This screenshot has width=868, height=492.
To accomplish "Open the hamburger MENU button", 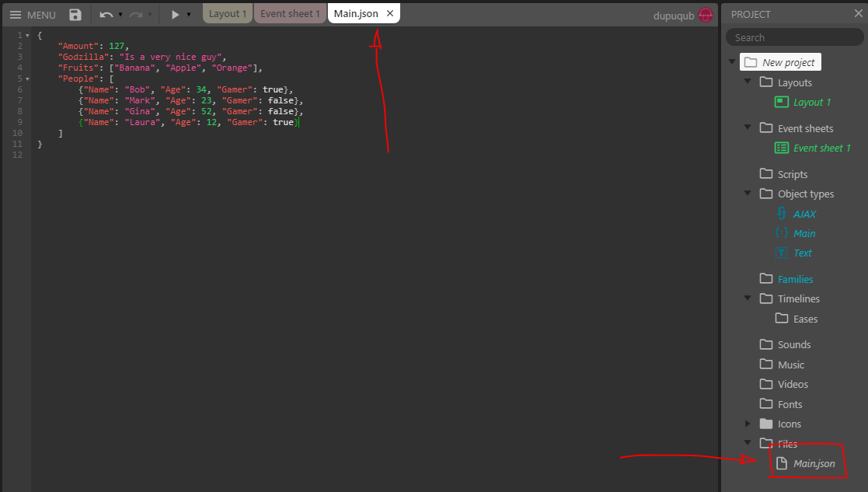I will coord(33,15).
